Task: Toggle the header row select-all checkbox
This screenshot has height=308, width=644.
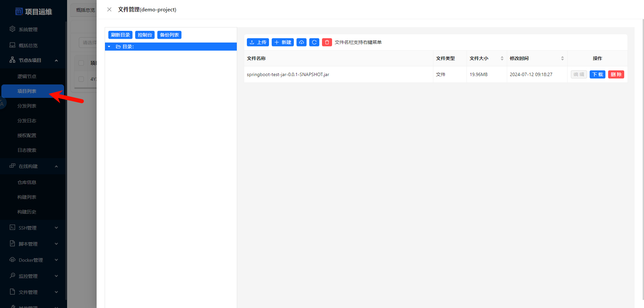Action: (x=81, y=63)
